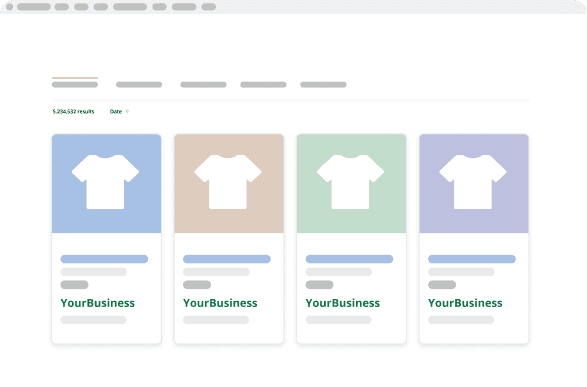Open the fourth tab placeholder

point(263,85)
